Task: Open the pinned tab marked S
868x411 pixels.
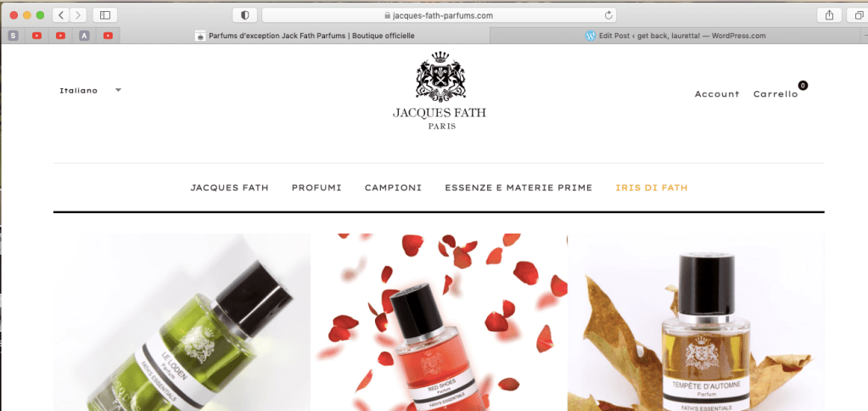Action: click(14, 36)
